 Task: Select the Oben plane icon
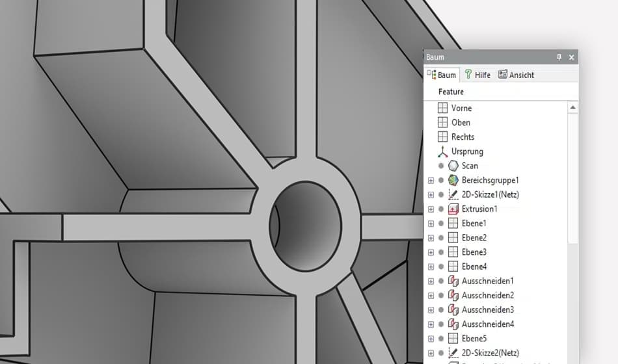coord(442,122)
